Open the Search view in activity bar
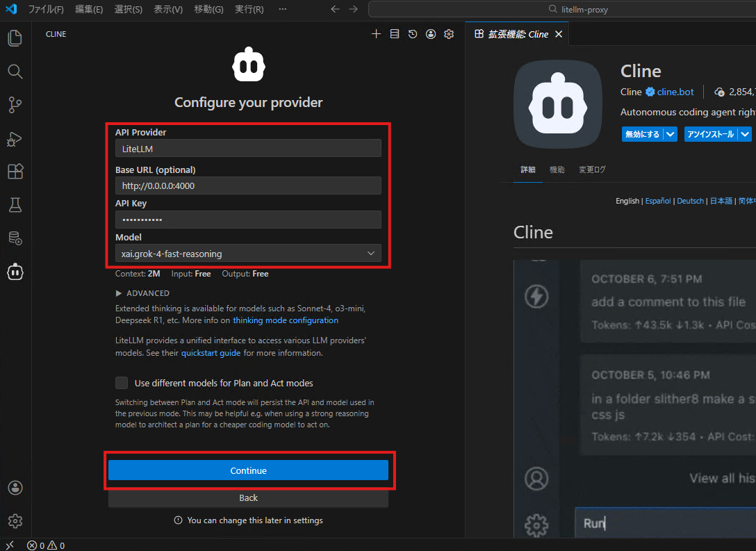 pos(15,72)
